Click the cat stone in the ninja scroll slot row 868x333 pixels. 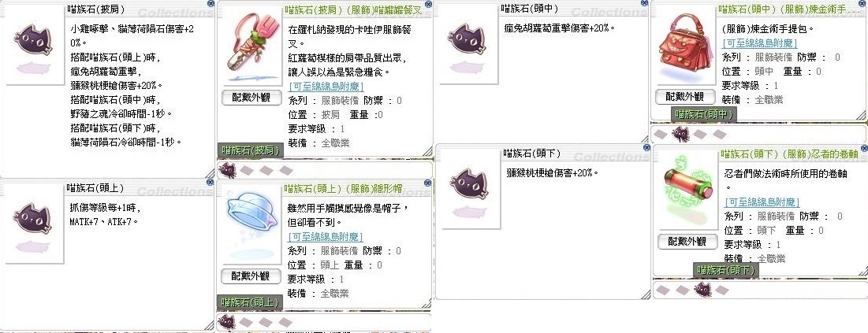tap(702, 289)
